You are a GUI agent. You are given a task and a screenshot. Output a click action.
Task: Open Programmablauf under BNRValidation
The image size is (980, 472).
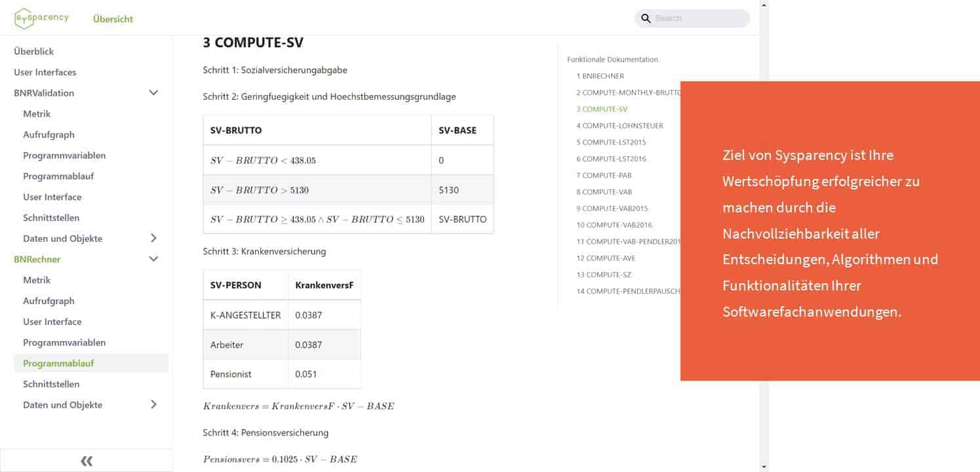(59, 176)
